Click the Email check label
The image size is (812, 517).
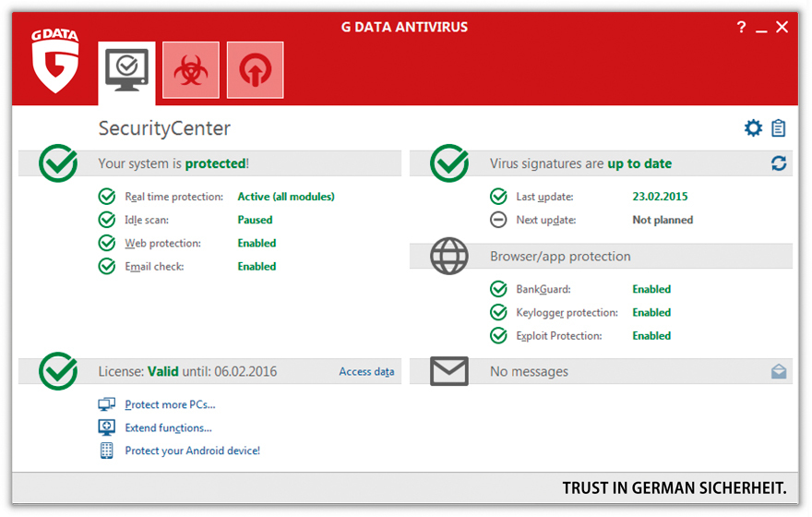click(154, 267)
